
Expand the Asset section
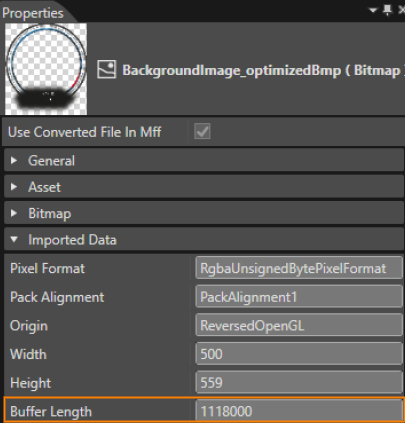pyautogui.click(x=204, y=187)
